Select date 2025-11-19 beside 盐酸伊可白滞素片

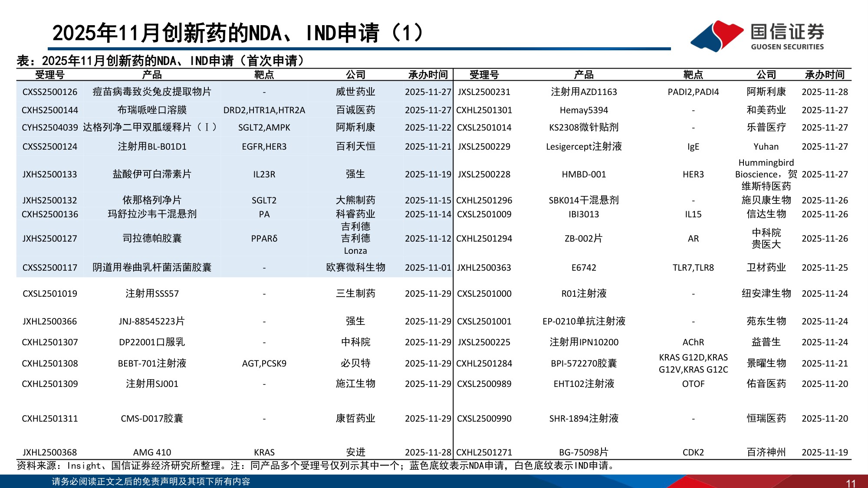pyautogui.click(x=427, y=175)
